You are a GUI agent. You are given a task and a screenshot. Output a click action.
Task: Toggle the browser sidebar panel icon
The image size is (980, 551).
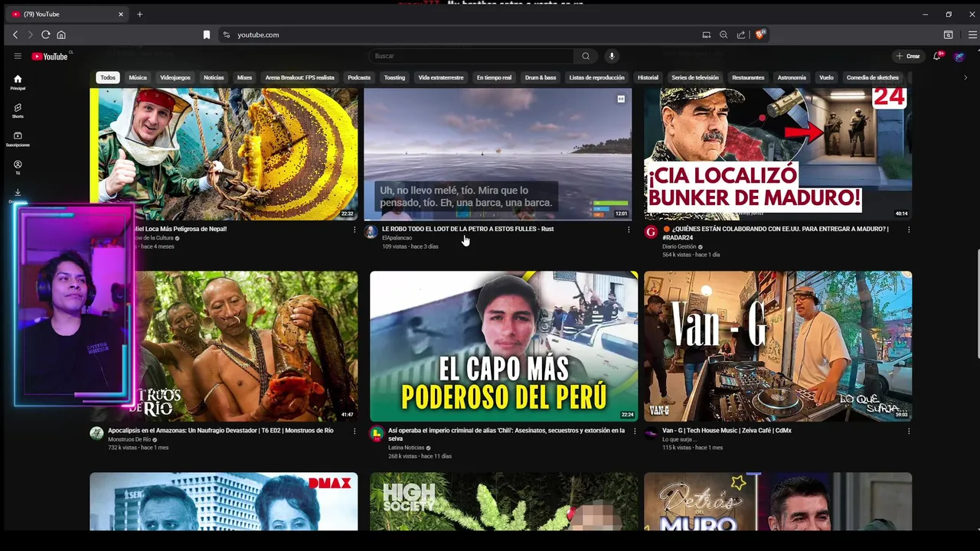click(x=948, y=34)
